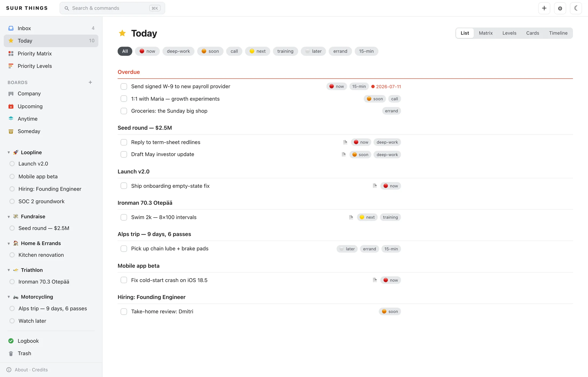Image resolution: width=588 pixels, height=377 pixels.
Task: Check off Ship onboarding empty-state fix
Action: (124, 186)
